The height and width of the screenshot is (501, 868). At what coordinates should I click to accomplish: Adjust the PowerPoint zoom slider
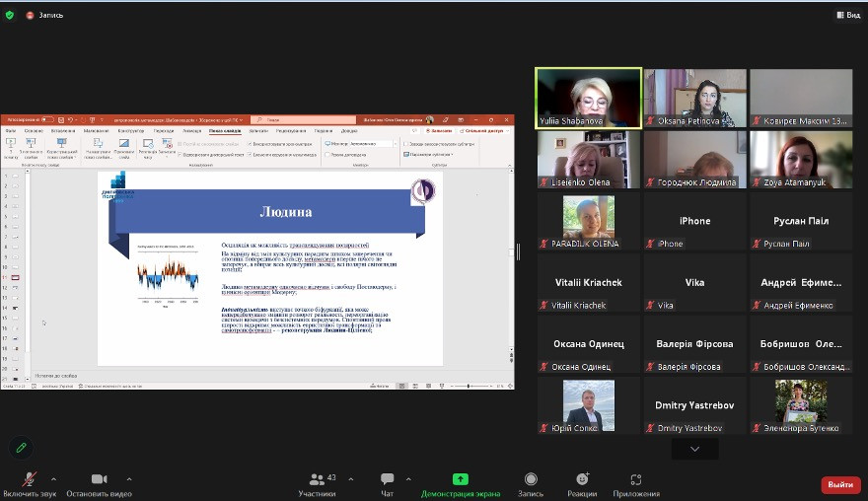pyautogui.click(x=470, y=386)
